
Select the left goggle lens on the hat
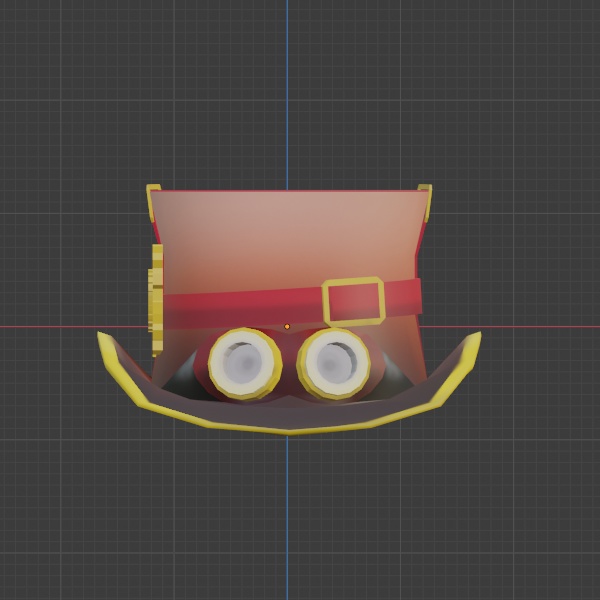245,364
